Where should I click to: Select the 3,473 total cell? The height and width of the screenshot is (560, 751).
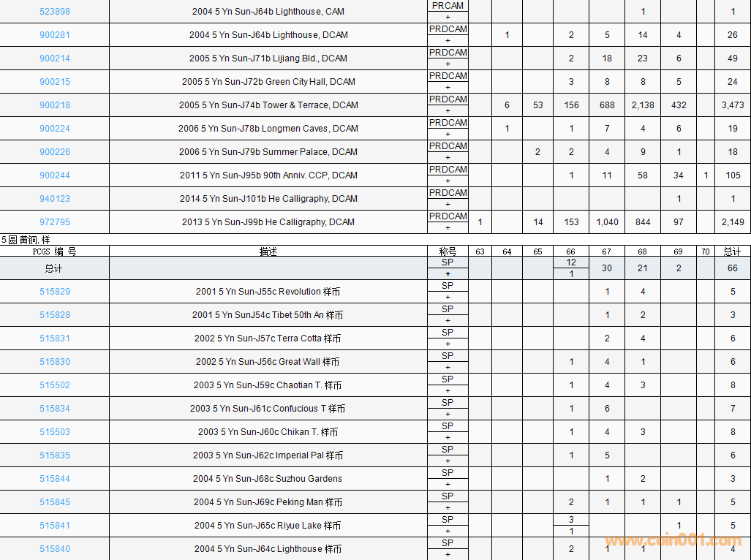[x=732, y=105]
